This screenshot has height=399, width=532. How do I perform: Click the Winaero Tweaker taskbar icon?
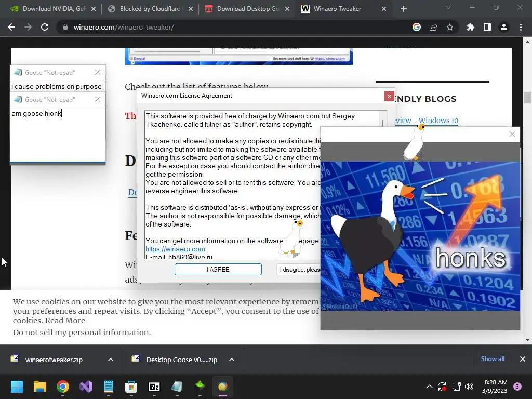tap(223, 387)
